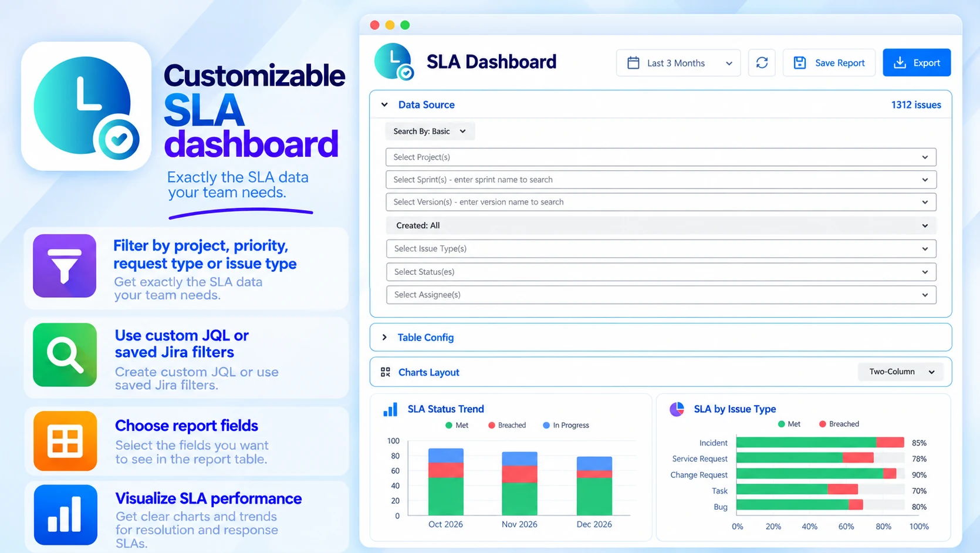Image resolution: width=980 pixels, height=553 pixels.
Task: Click the SLA by Issue Type pie icon
Action: pyautogui.click(x=677, y=409)
